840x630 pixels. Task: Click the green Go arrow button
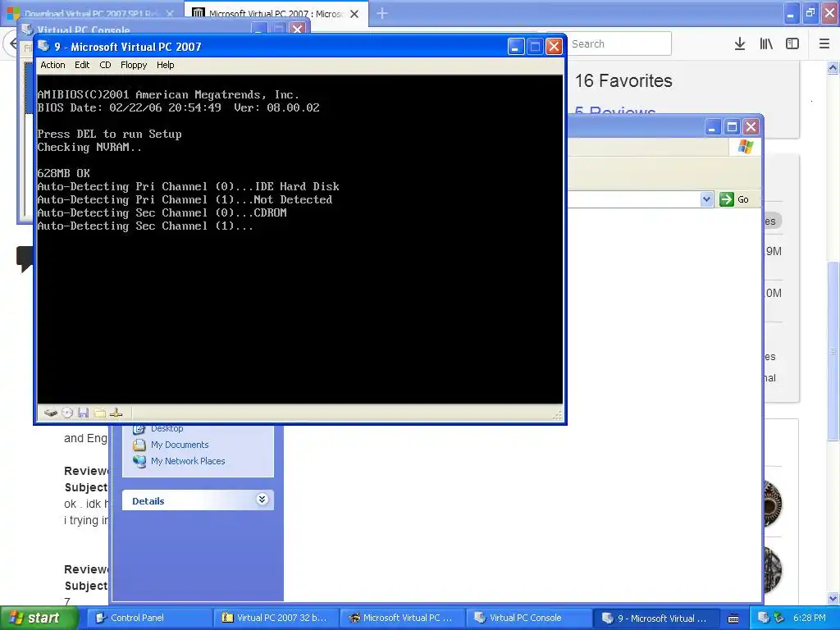727,199
